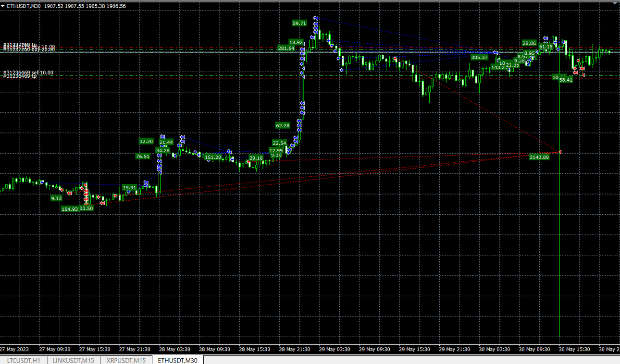Image resolution: width=620 pixels, height=364 pixels.
Task: Click the small triangle before ETHUSDT,M30 title
Action: [3, 6]
